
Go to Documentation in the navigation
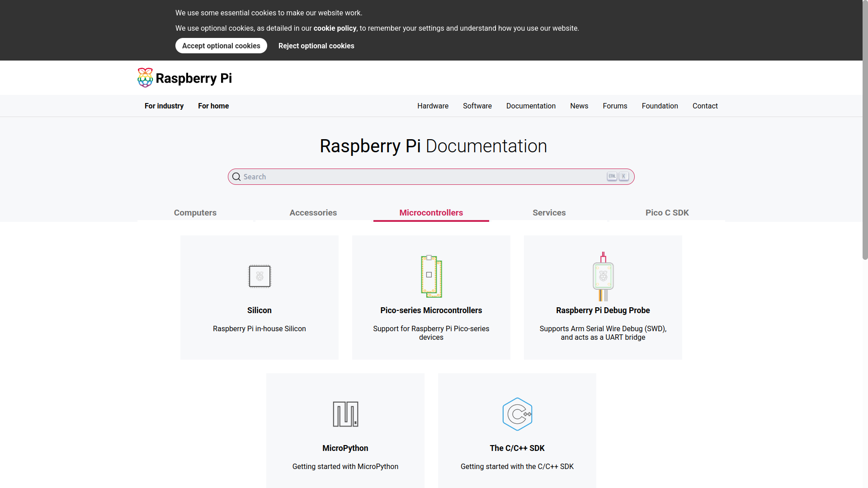531,106
